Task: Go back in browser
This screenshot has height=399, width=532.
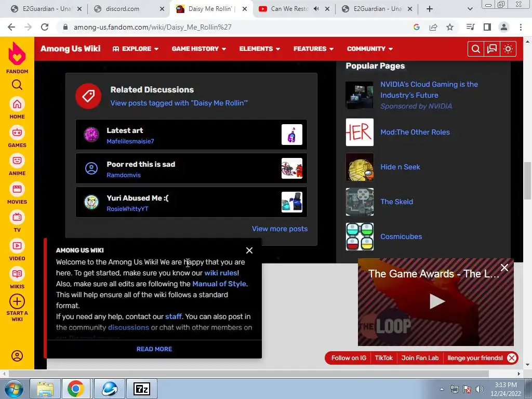Action: (x=11, y=27)
